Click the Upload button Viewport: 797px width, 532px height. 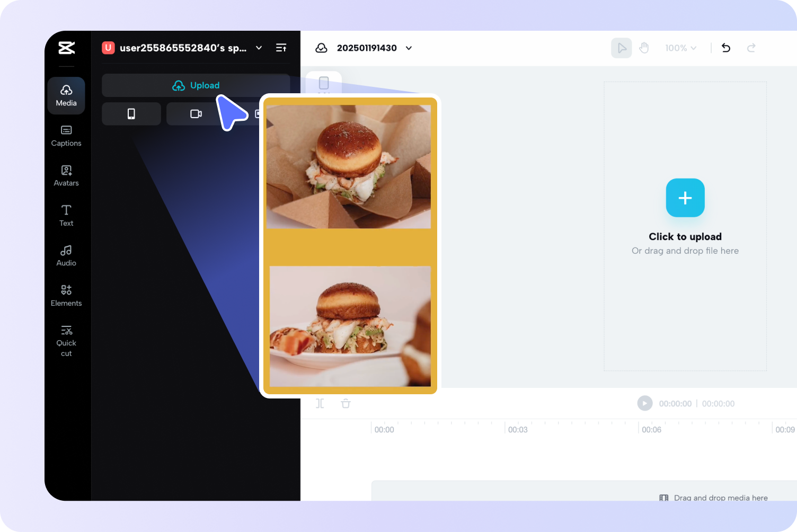click(x=196, y=85)
